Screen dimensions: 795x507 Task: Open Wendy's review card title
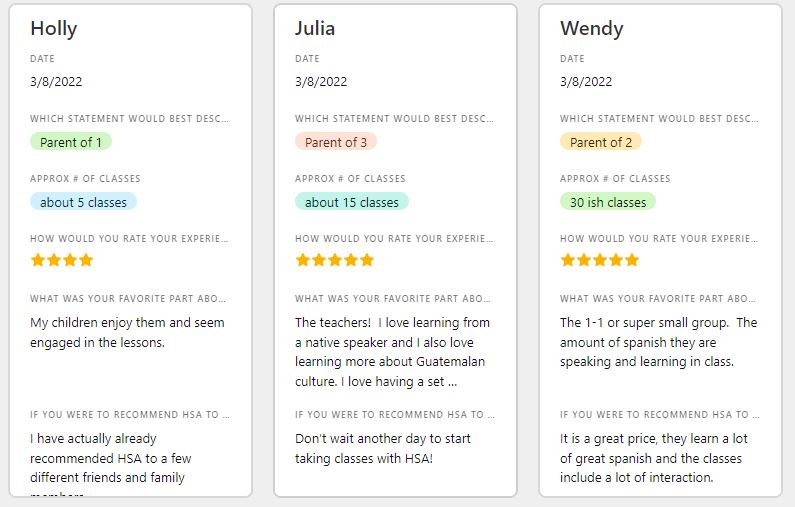point(591,28)
